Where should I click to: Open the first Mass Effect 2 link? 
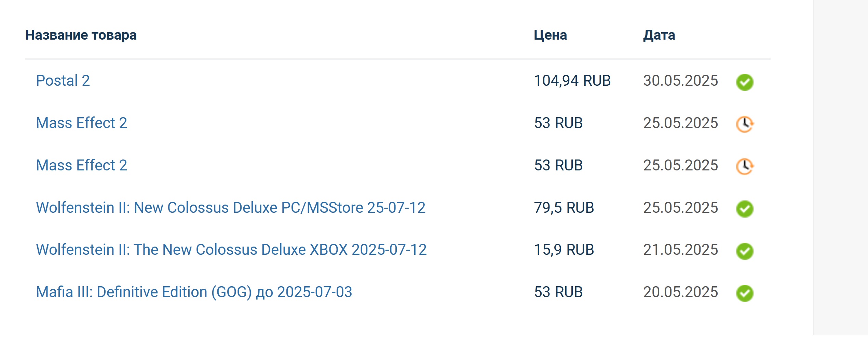[82, 123]
